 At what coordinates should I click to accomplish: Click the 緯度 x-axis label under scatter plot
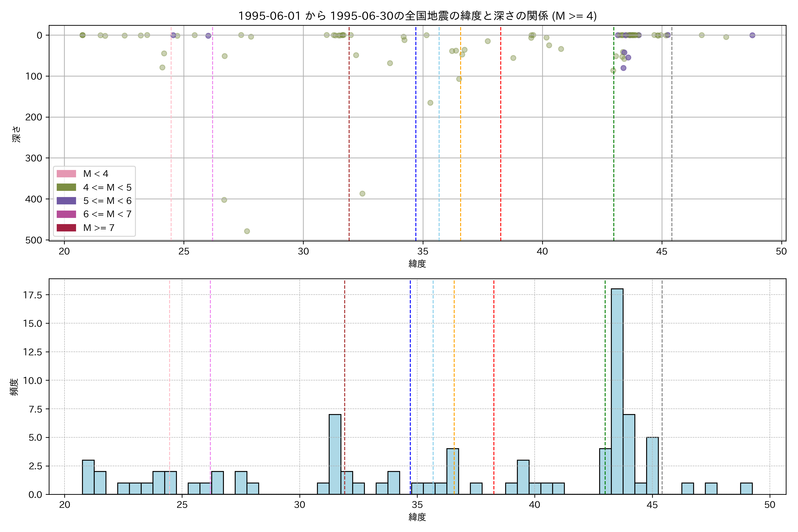[417, 264]
